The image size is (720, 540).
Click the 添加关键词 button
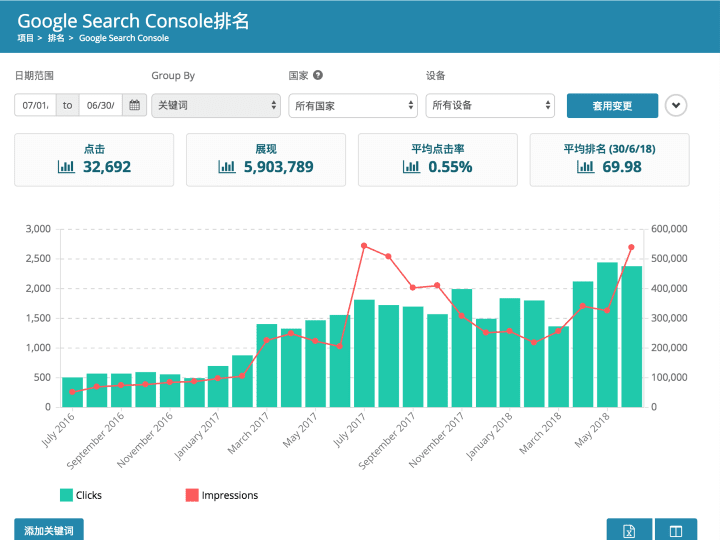point(49,530)
